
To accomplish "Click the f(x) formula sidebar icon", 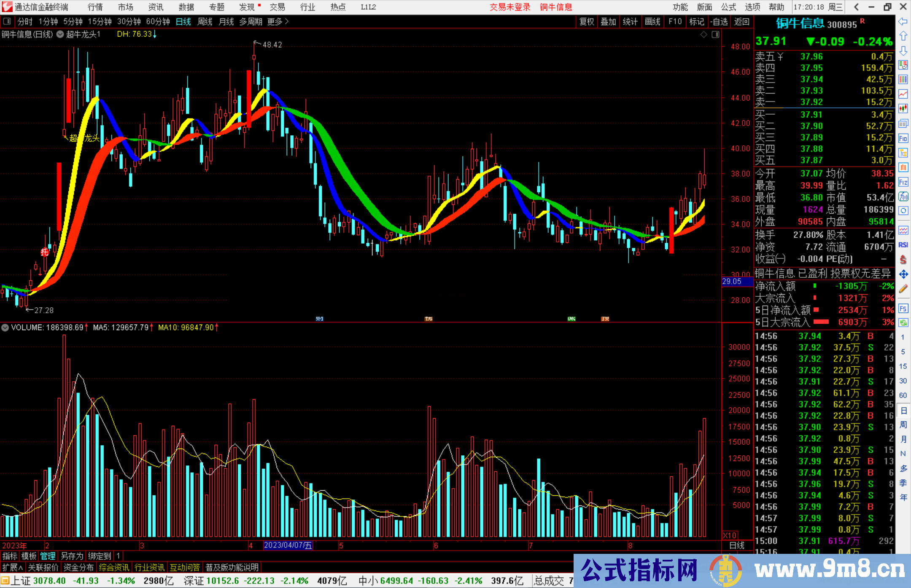I will [x=903, y=196].
